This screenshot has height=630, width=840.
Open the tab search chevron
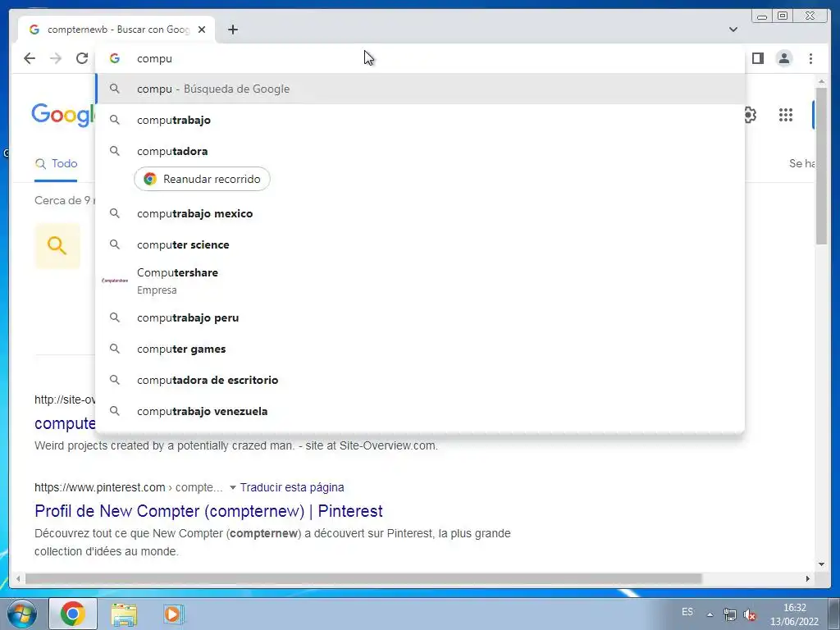733,30
